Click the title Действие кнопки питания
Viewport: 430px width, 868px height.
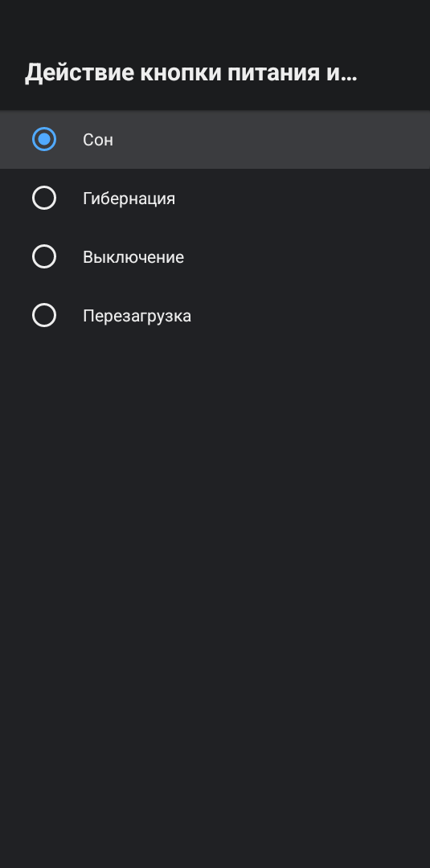pos(191,72)
